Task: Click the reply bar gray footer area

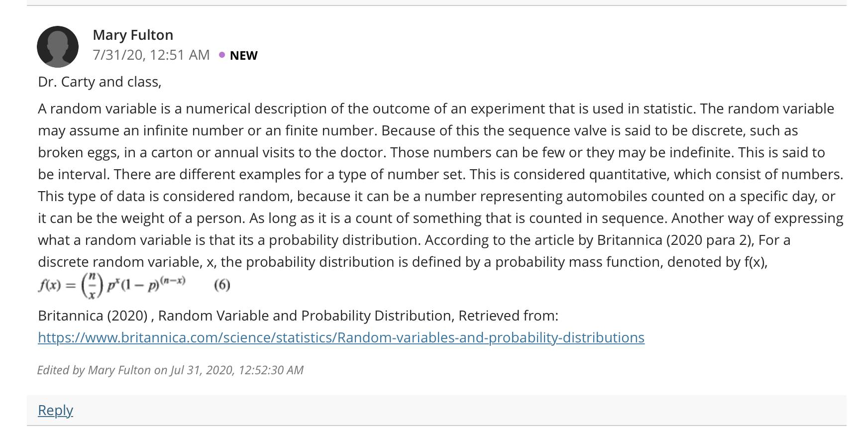Action: tap(436, 410)
